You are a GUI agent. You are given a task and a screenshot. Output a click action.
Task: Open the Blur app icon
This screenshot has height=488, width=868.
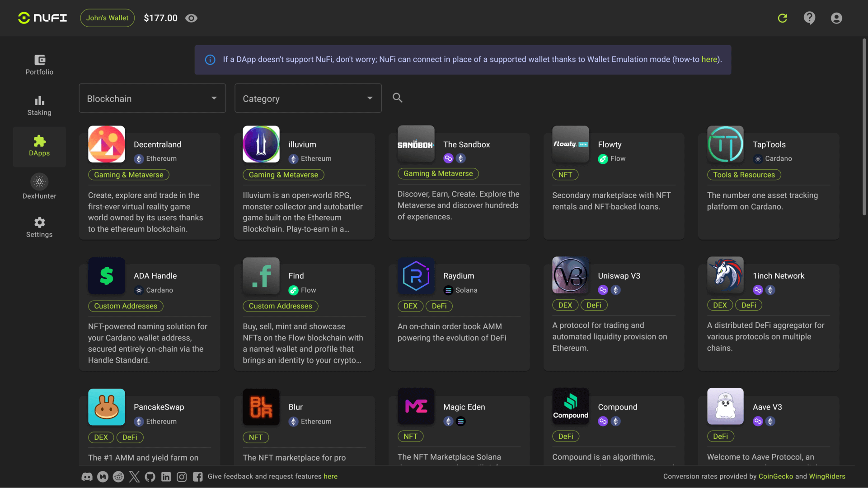(x=261, y=407)
